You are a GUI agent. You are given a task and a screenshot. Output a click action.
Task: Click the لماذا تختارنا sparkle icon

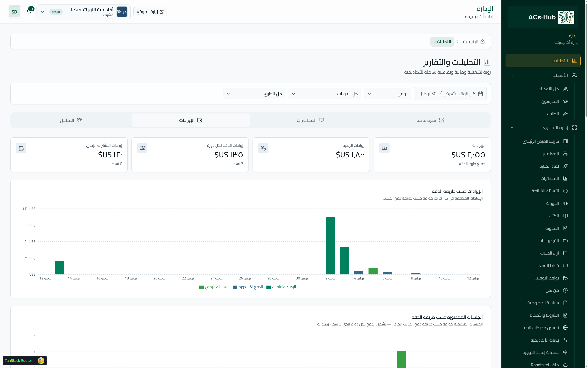pyautogui.click(x=565, y=166)
